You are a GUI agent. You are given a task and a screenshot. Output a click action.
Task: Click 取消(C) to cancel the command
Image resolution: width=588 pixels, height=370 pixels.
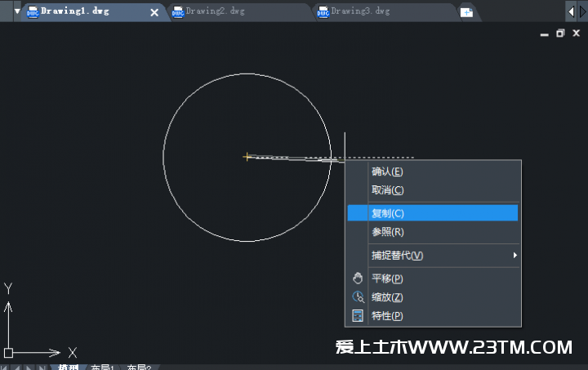click(388, 190)
